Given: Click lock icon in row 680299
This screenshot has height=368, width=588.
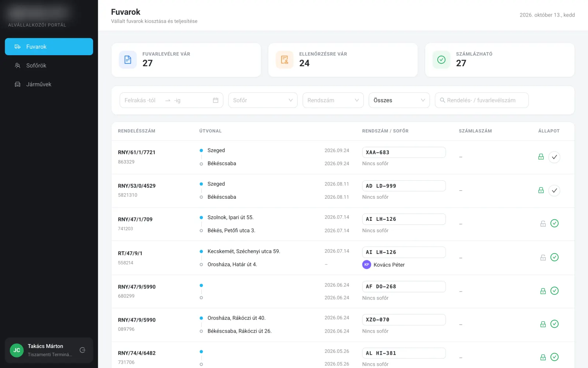Looking at the screenshot, I should point(543,291).
